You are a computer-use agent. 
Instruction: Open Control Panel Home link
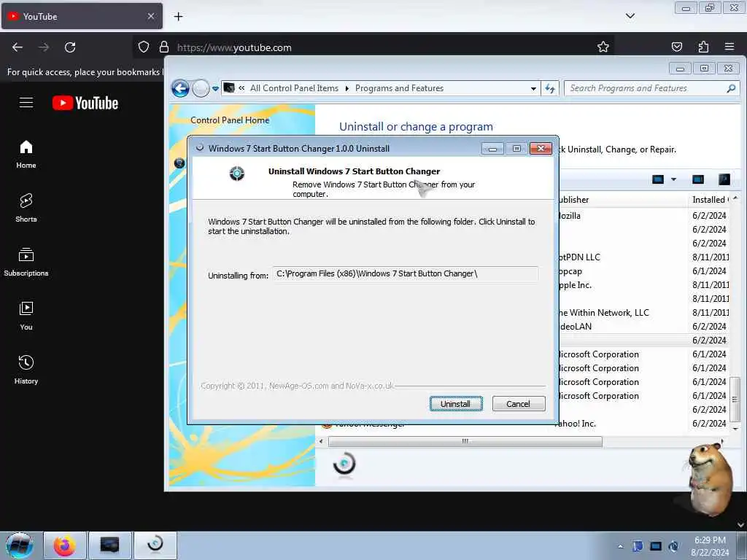[x=230, y=120]
